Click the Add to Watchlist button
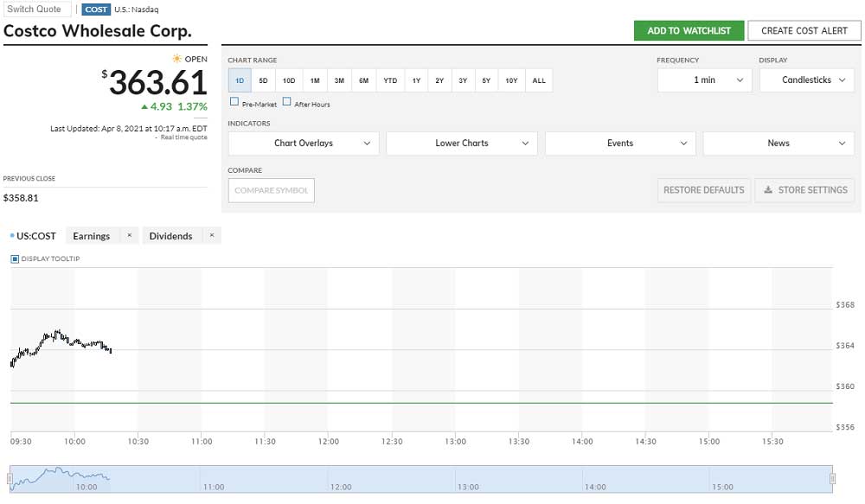 coord(689,31)
